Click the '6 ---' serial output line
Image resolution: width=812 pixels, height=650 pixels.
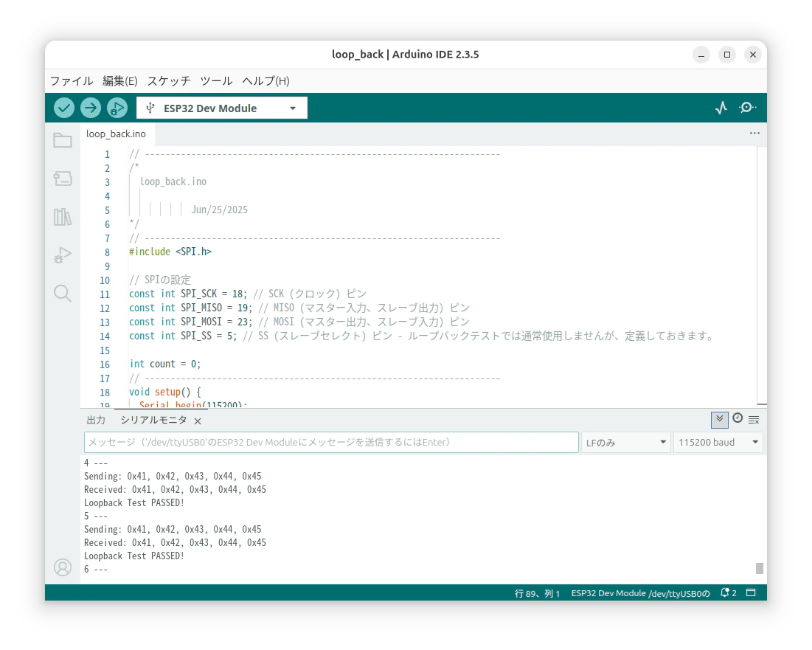point(96,569)
